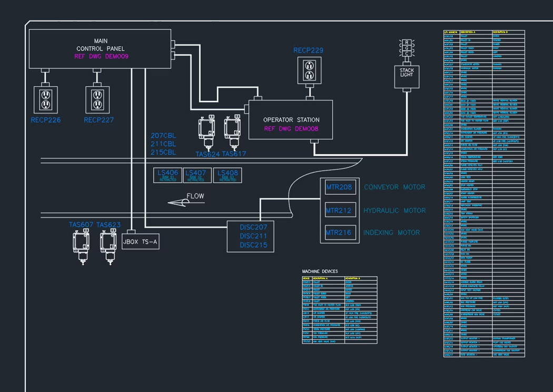This screenshot has height=392, width=553.
Task: Select the STACK LIGHT box
Action: click(407, 77)
